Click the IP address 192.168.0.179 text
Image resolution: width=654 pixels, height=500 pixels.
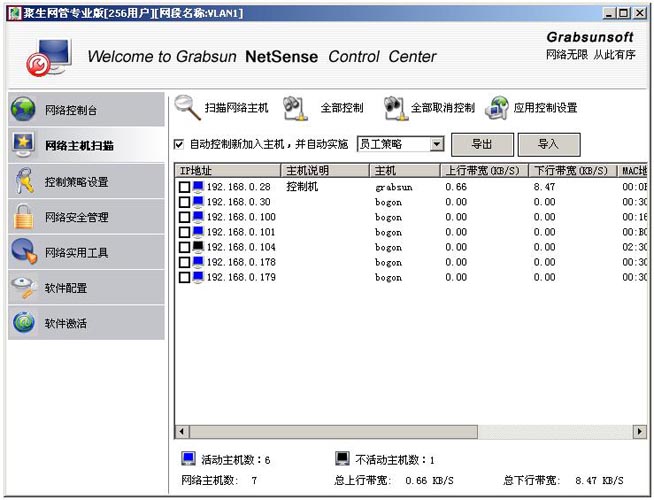[241, 277]
